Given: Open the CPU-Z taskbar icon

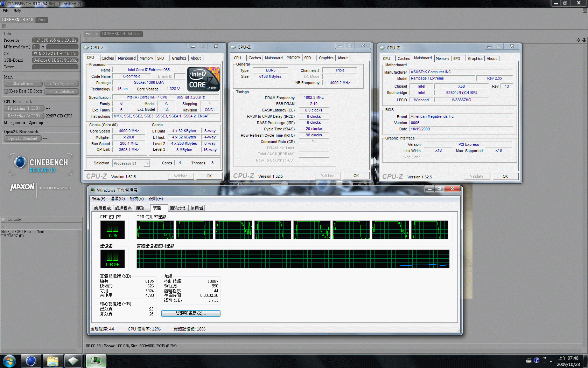Looking at the screenshot, I should click(73, 361).
